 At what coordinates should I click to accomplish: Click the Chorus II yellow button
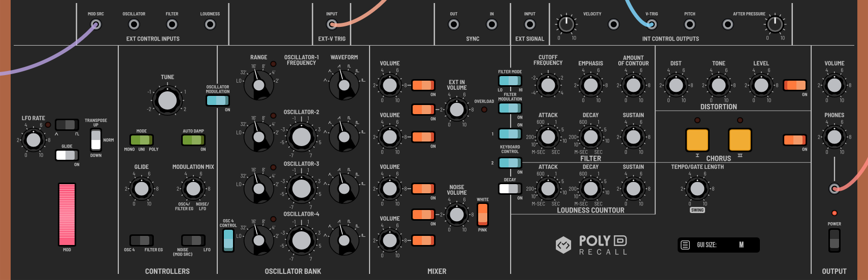(x=740, y=140)
